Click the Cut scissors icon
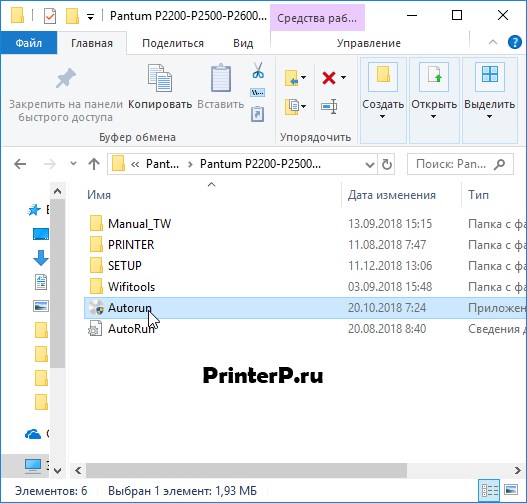 click(258, 70)
